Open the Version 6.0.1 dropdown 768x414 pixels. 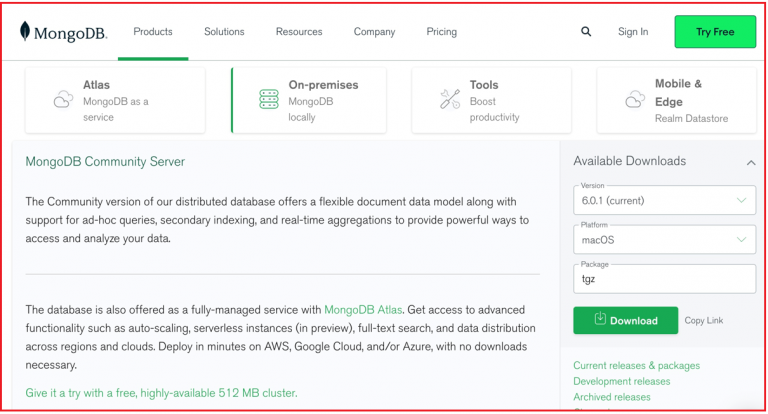(x=664, y=200)
